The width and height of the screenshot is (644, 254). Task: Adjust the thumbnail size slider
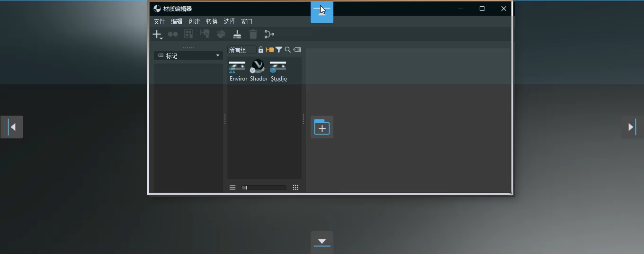264,188
